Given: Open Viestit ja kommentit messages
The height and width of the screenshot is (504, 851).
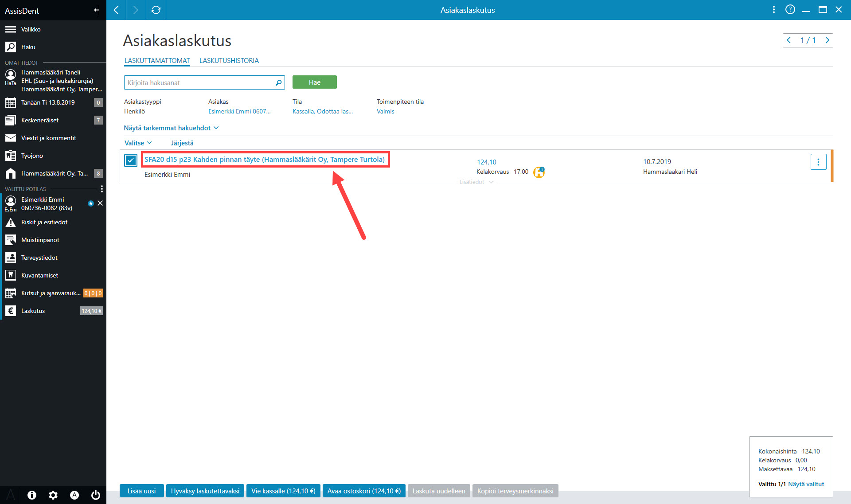Looking at the screenshot, I should coord(53,138).
